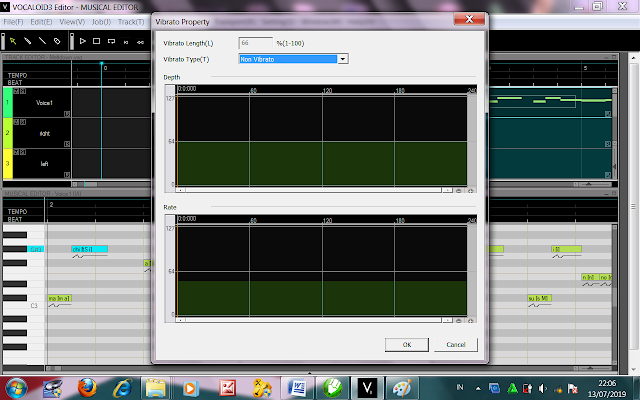Open the File(F) menu

click(13, 22)
